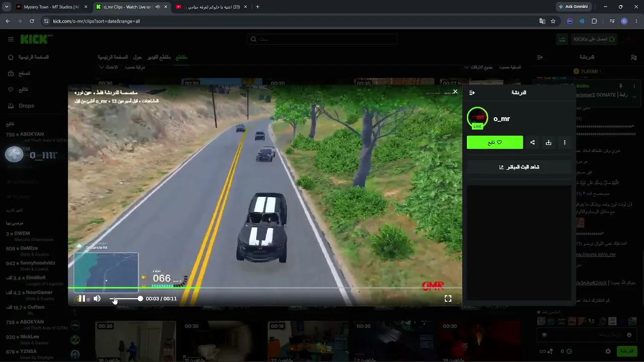
Task: Share the clip
Action: [532, 142]
